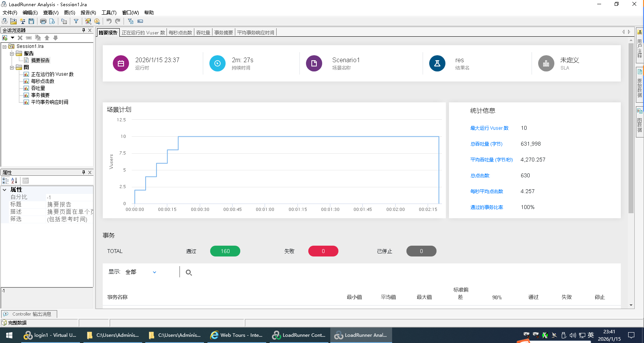Click the funnel filter icon in main toolbar
644x343 pixels.
tap(76, 21)
